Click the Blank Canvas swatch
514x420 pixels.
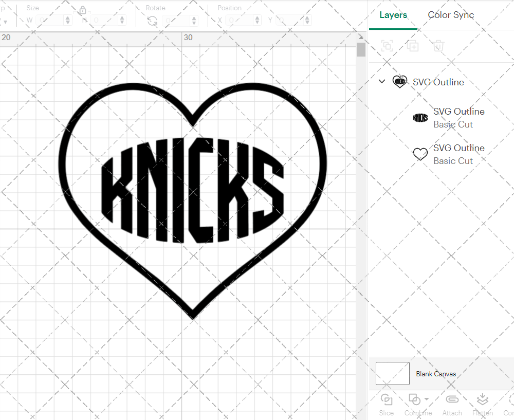pyautogui.click(x=392, y=373)
